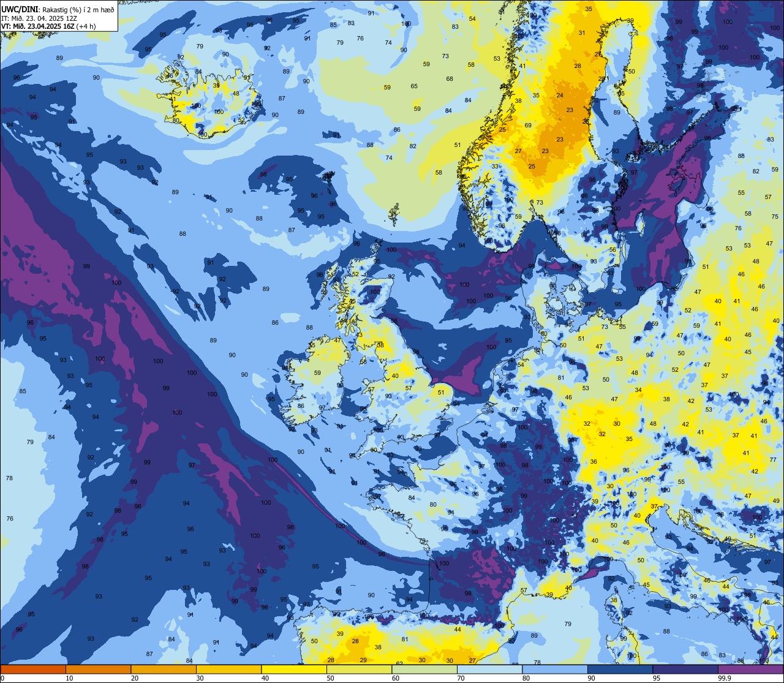The image size is (784, 683).
Task: Click the 80–90% medium blue legend swatch
Action: point(555,669)
